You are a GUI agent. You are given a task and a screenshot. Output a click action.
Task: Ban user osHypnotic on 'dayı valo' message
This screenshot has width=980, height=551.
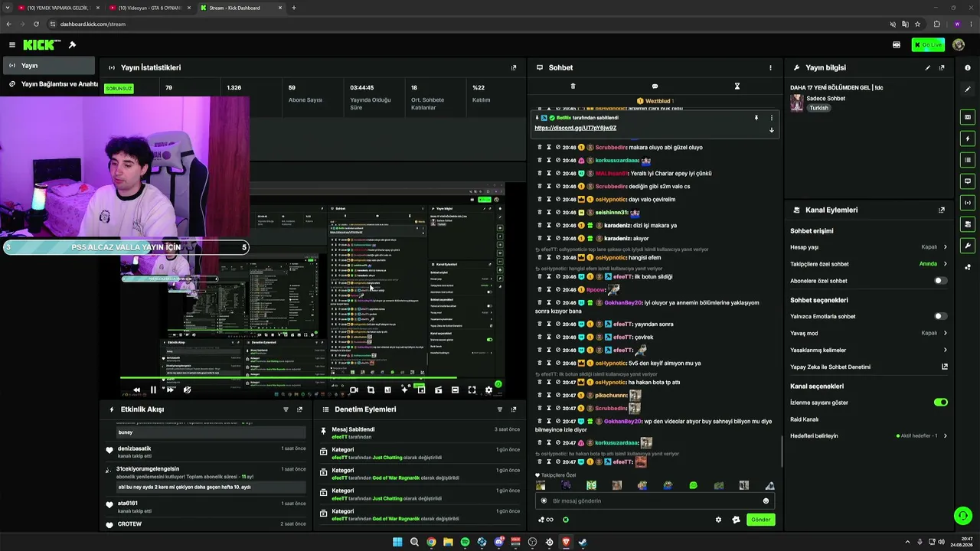pos(557,199)
